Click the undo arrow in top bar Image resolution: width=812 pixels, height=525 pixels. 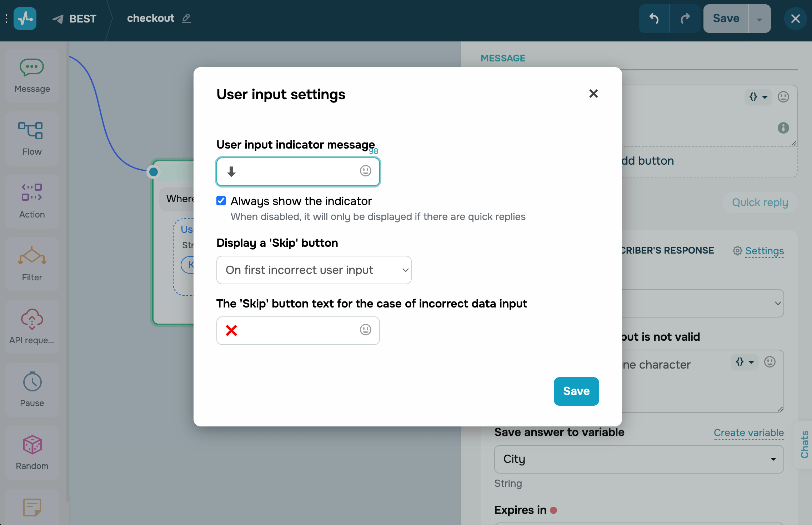tap(654, 19)
